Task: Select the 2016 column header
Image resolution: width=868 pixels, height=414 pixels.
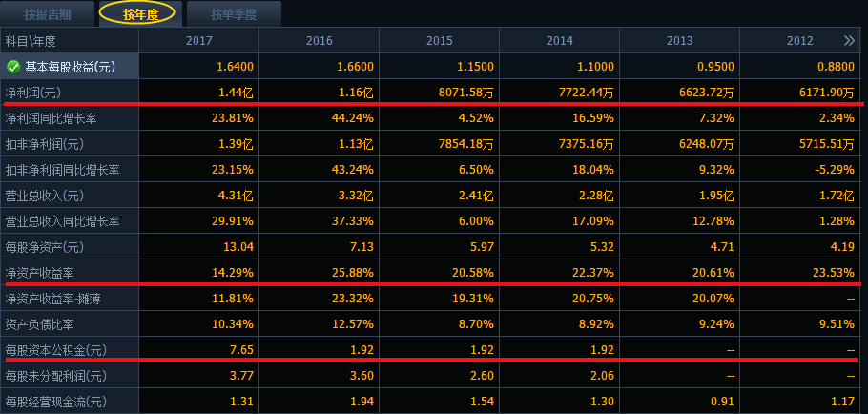Action: click(x=319, y=41)
